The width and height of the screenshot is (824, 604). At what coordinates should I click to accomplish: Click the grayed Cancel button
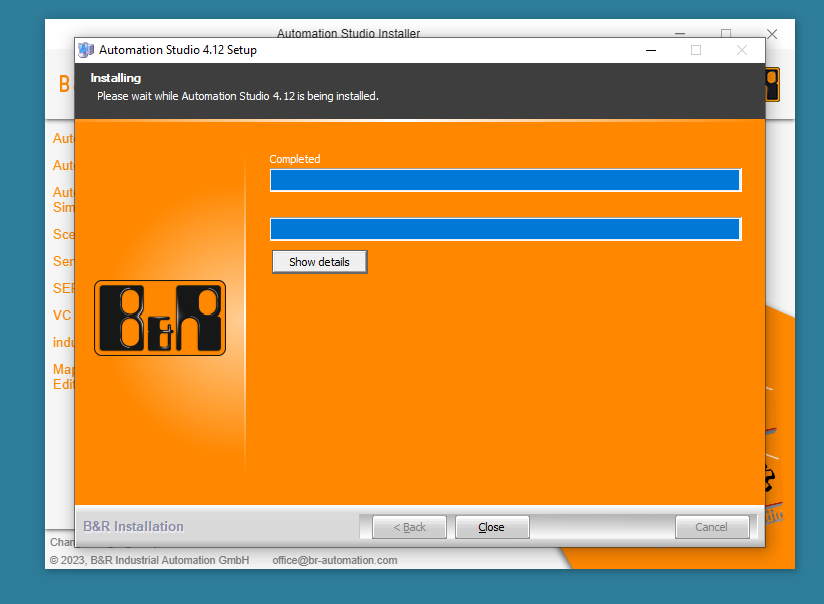[712, 527]
